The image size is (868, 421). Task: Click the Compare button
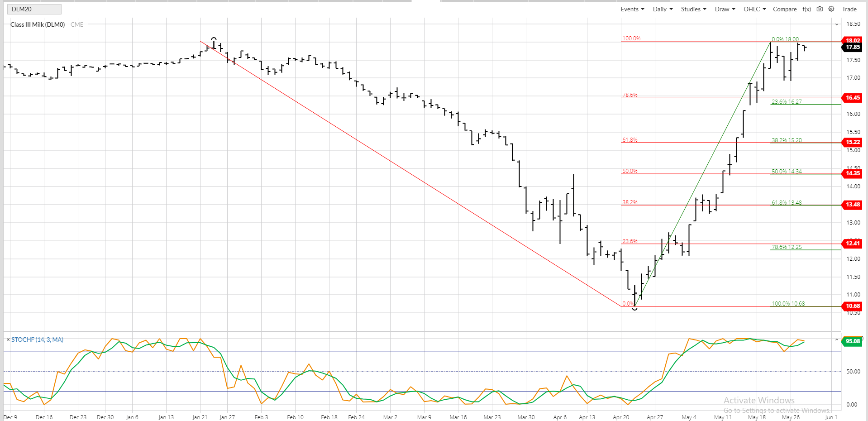(785, 9)
